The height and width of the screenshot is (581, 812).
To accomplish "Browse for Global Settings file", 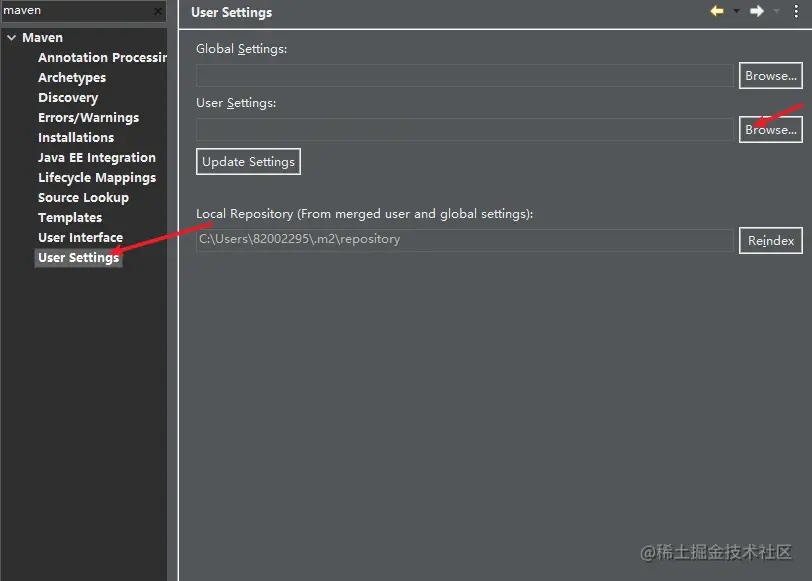I will click(x=771, y=76).
